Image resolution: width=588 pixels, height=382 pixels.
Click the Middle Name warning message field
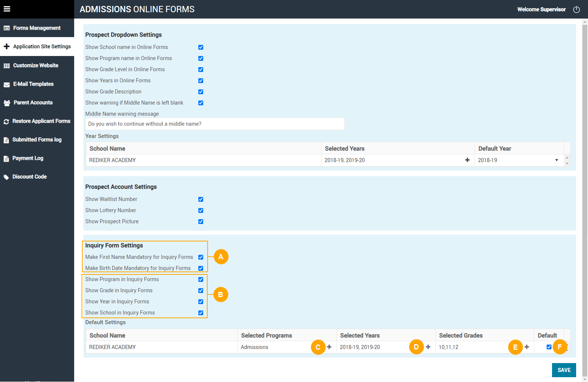coord(215,124)
